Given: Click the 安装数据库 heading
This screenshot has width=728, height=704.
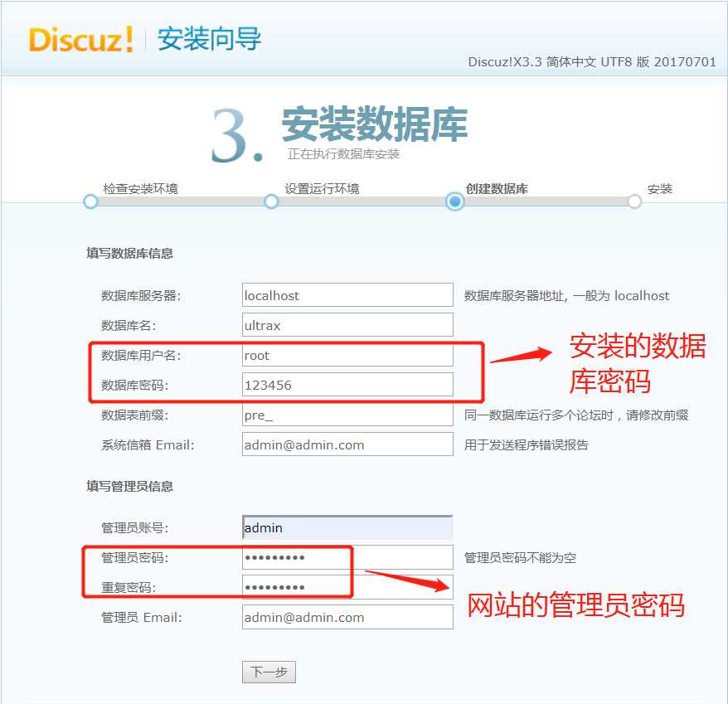Looking at the screenshot, I should coord(374,124).
